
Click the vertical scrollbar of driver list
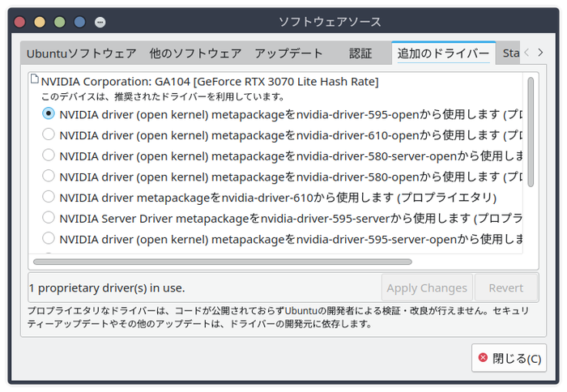point(531,132)
